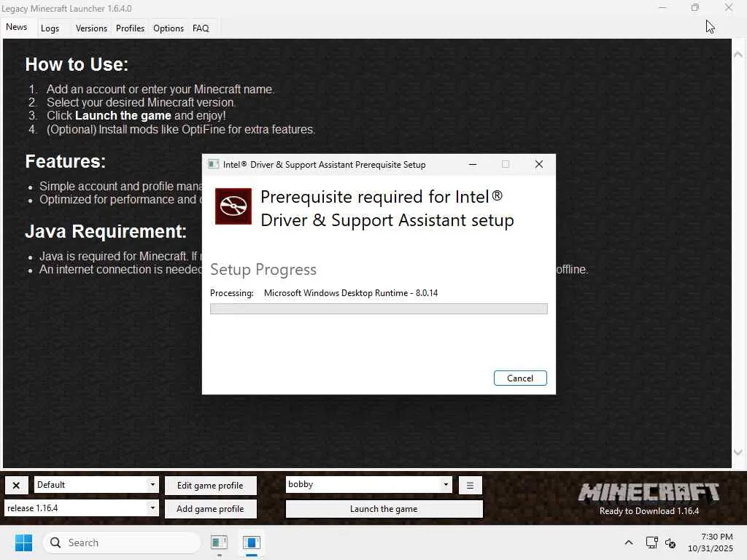This screenshot has width=747, height=560.
Task: Click the 'Setup Progress' label
Action: coord(263,270)
